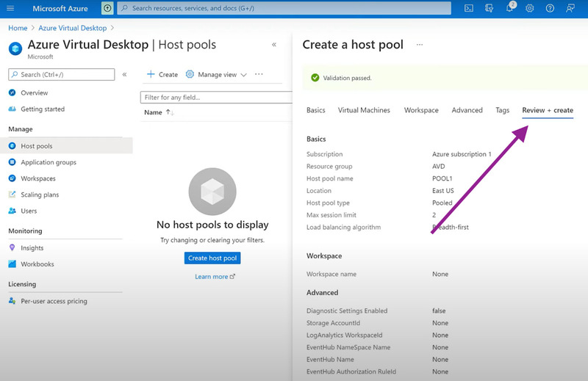The image size is (588, 381).
Task: Switch to the Basics tab
Action: [x=316, y=110]
